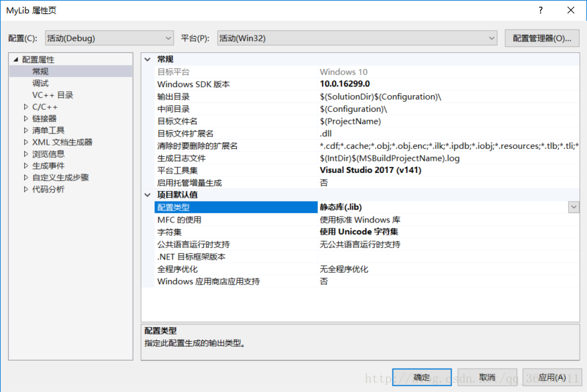Expand the C/C++ tree node

coord(26,107)
